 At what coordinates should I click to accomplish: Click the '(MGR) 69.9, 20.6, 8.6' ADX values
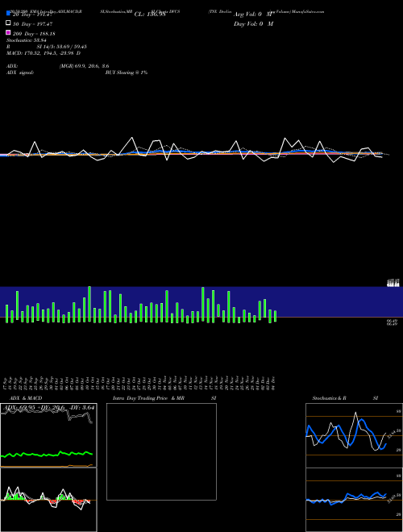click(x=84, y=66)
